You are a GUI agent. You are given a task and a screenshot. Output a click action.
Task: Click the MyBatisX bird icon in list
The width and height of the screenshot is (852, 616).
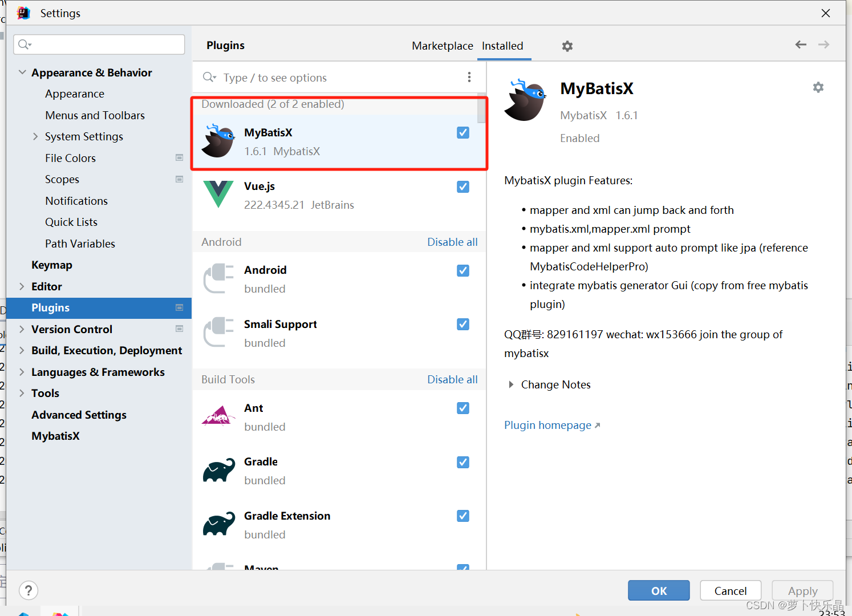[218, 140]
